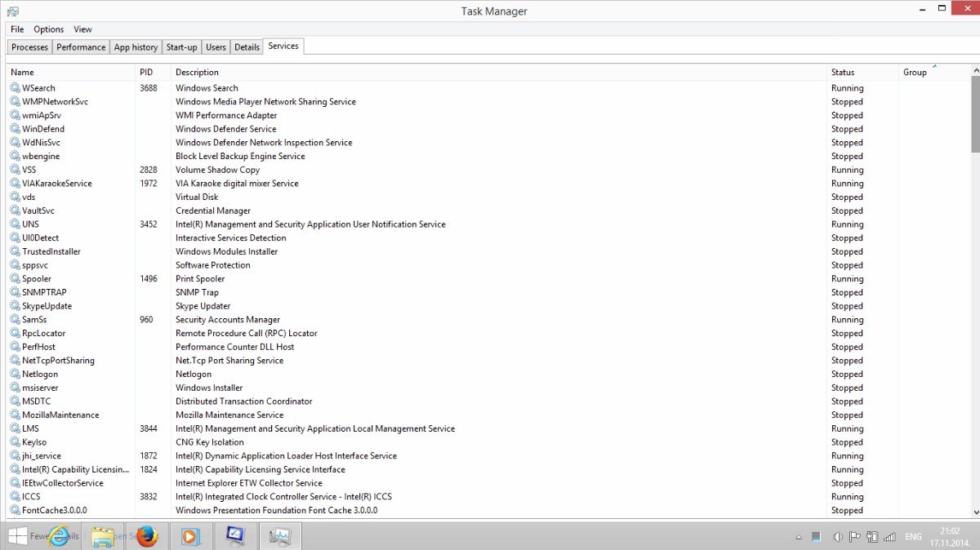Click the gear icon next to SamSs
The height and width of the screenshot is (550, 980).
[x=15, y=320]
